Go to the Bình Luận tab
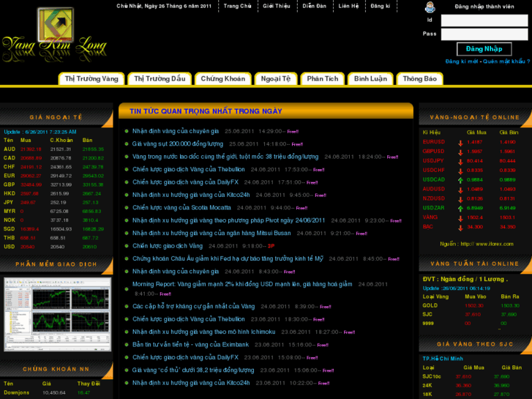Viewport: 532px width, 399px height. pyautogui.click(x=370, y=79)
